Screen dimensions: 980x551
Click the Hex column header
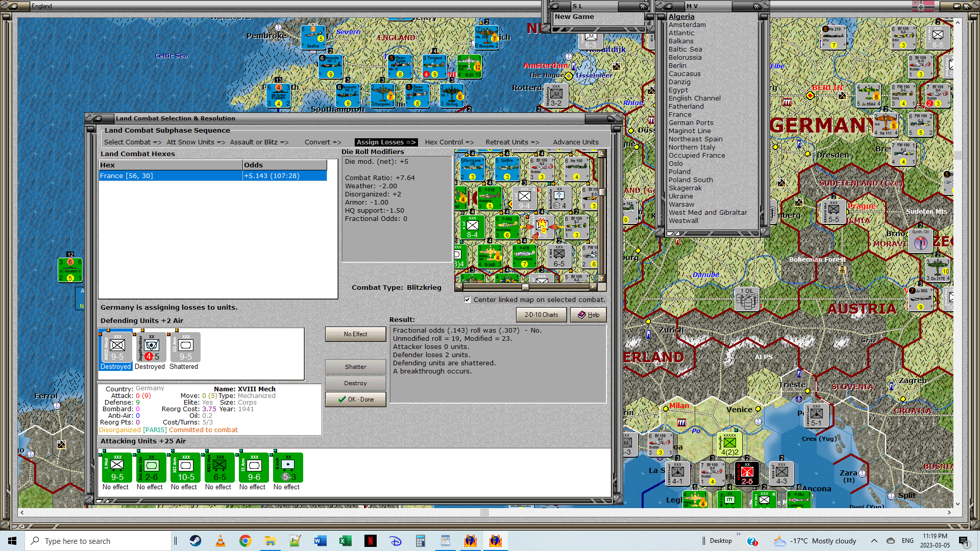[170, 165]
